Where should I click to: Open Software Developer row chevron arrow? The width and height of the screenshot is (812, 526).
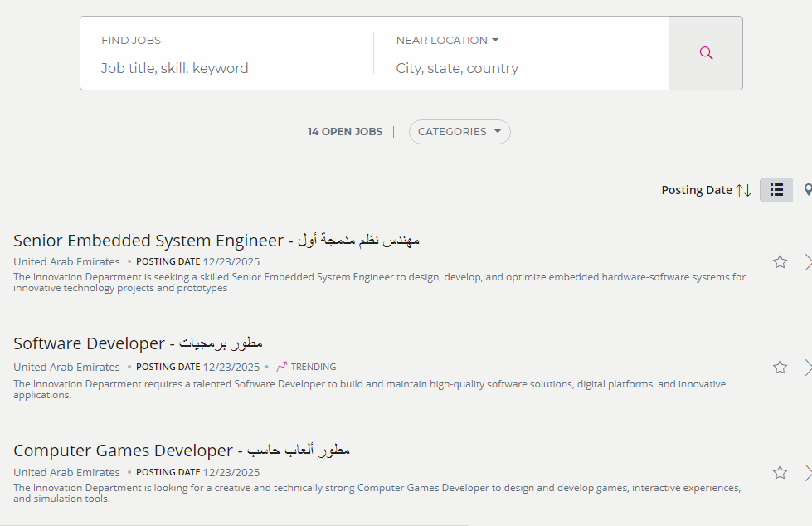(x=808, y=368)
